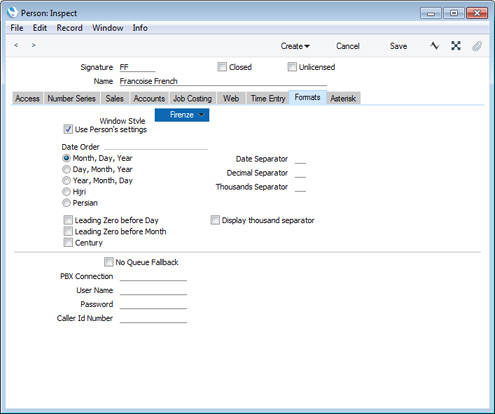This screenshot has width=495, height=414.
Task: Select Day, Month, Year date order
Action: [x=67, y=169]
